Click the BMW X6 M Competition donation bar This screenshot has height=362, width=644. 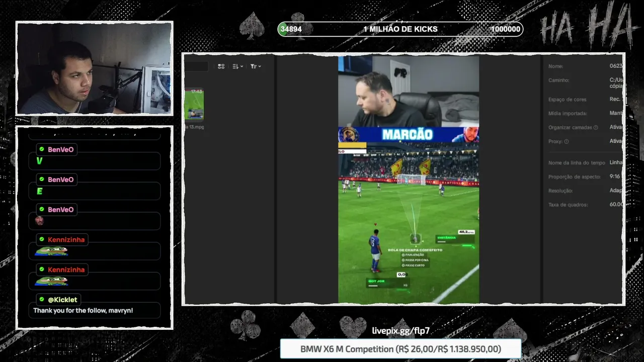(400, 349)
